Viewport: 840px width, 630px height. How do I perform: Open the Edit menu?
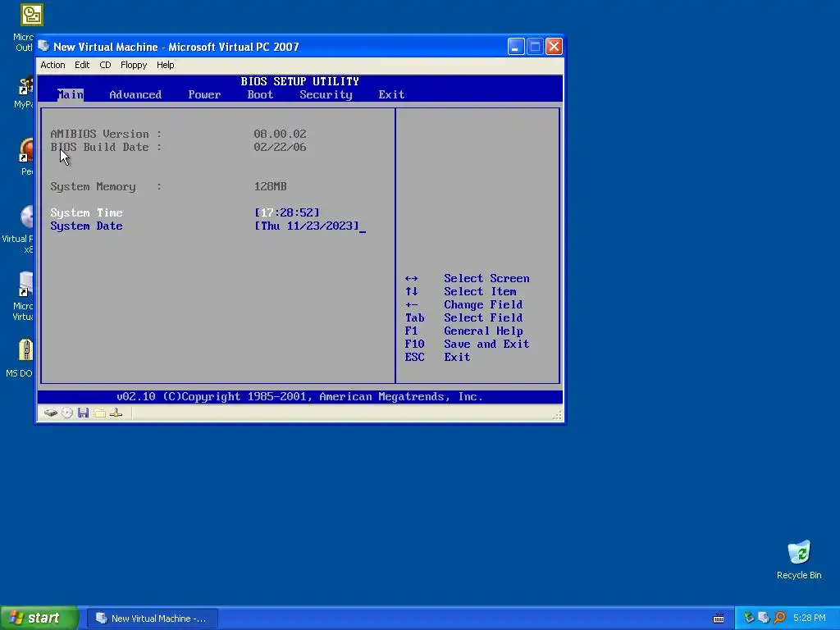click(x=82, y=65)
